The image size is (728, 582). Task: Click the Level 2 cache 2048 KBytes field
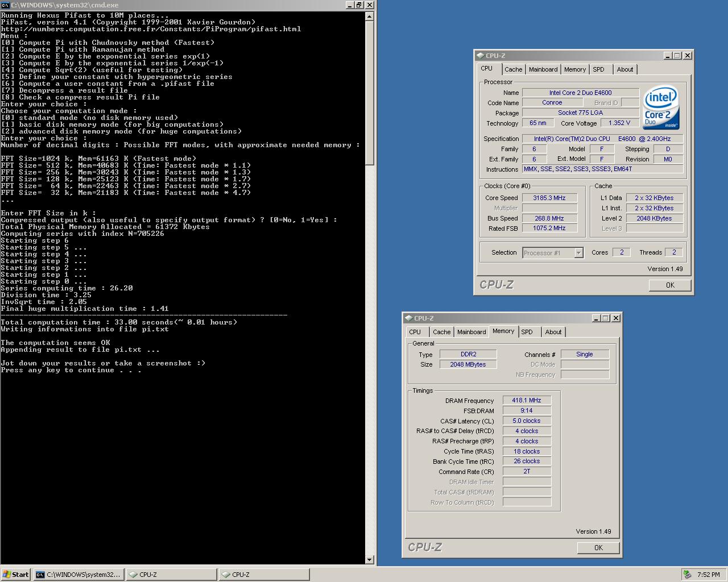point(655,218)
